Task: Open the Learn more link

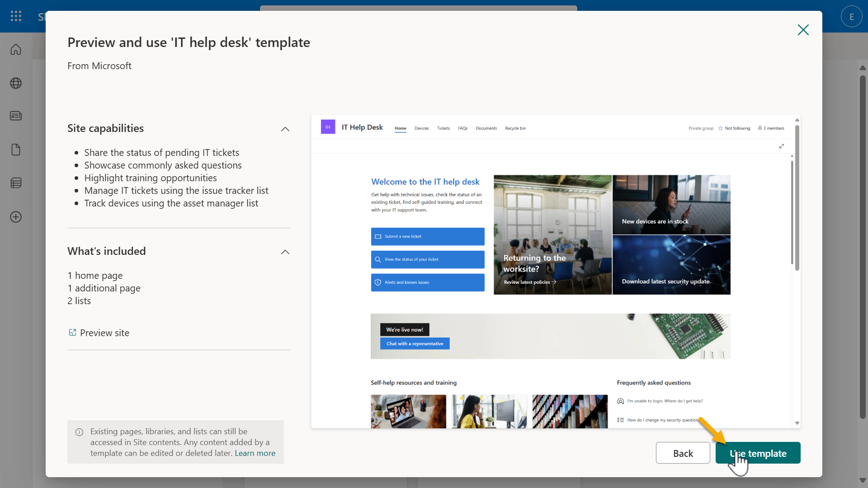Action: [x=255, y=453]
